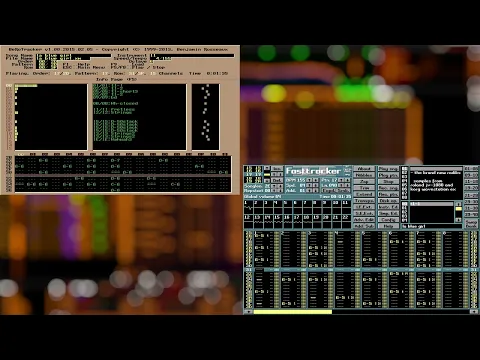The height and width of the screenshot is (360, 480).
Task: Toggle mute on channel 1 scope
Action: [249, 207]
